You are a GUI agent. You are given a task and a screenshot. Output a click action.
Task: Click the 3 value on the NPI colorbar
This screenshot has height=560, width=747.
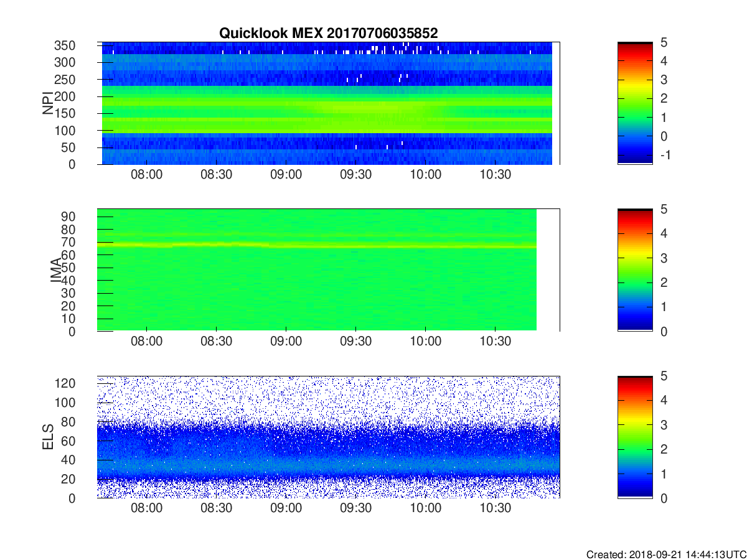point(664,80)
